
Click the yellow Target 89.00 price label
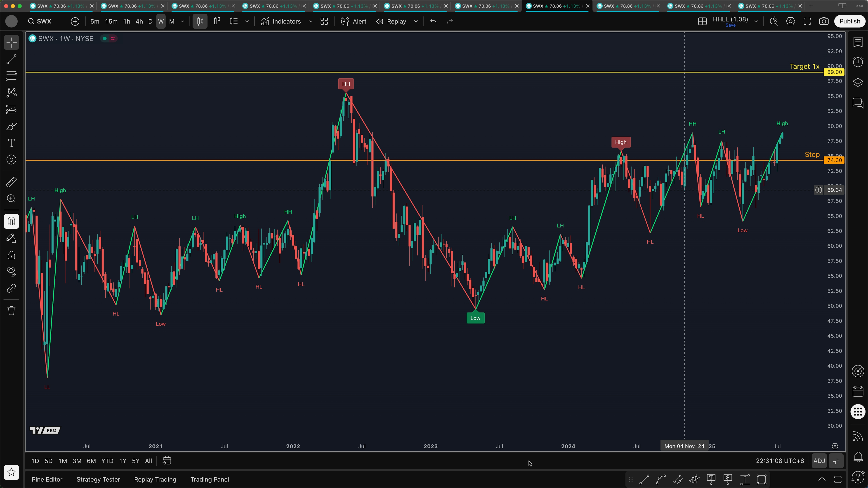[x=834, y=72]
